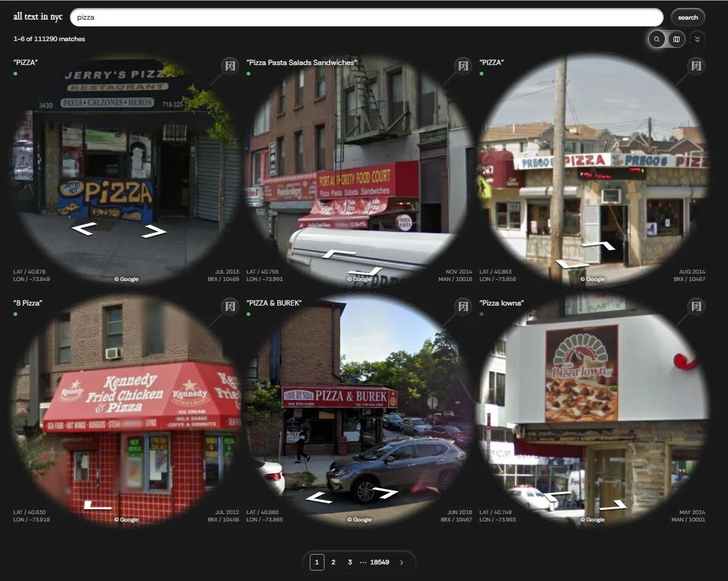Click "BRX / 10456" location label

click(x=223, y=520)
